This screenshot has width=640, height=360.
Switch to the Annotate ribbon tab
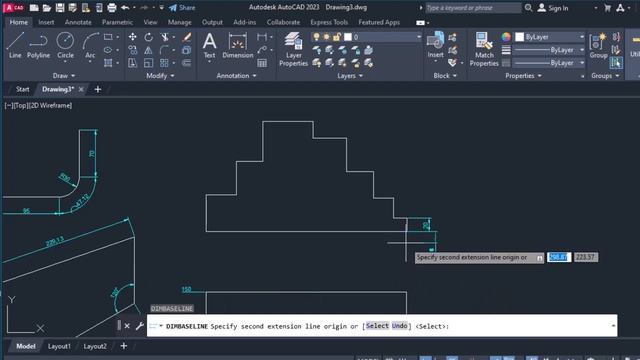78,22
